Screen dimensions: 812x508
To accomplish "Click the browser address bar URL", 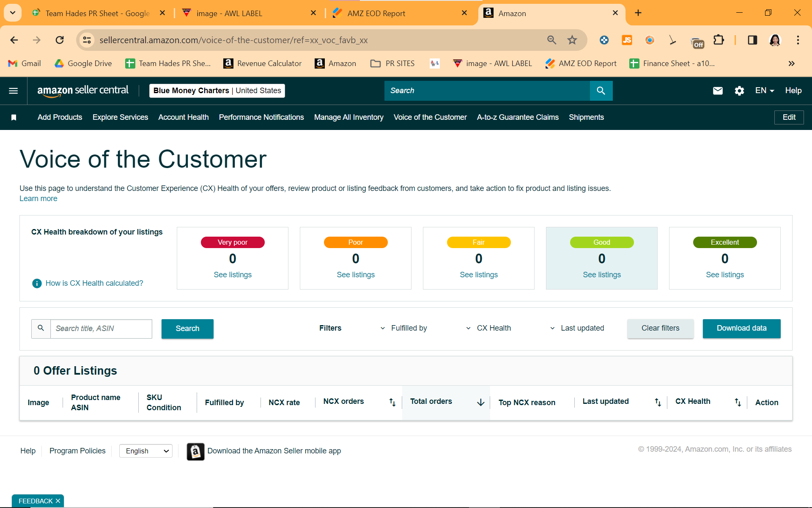I will point(233,40).
